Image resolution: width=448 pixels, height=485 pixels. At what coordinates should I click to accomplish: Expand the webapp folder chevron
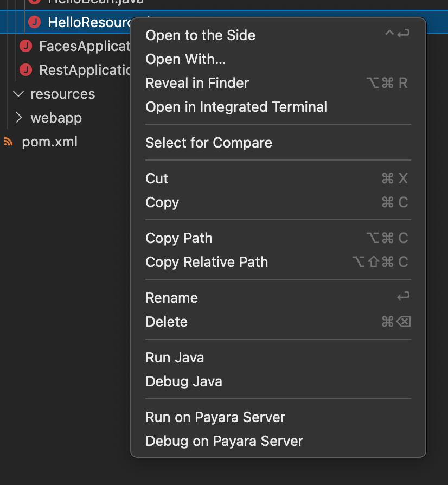pos(19,118)
